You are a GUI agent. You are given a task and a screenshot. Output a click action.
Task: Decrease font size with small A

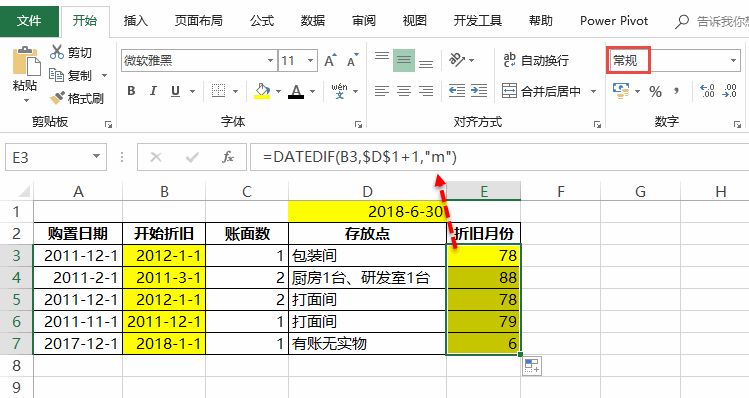(353, 61)
